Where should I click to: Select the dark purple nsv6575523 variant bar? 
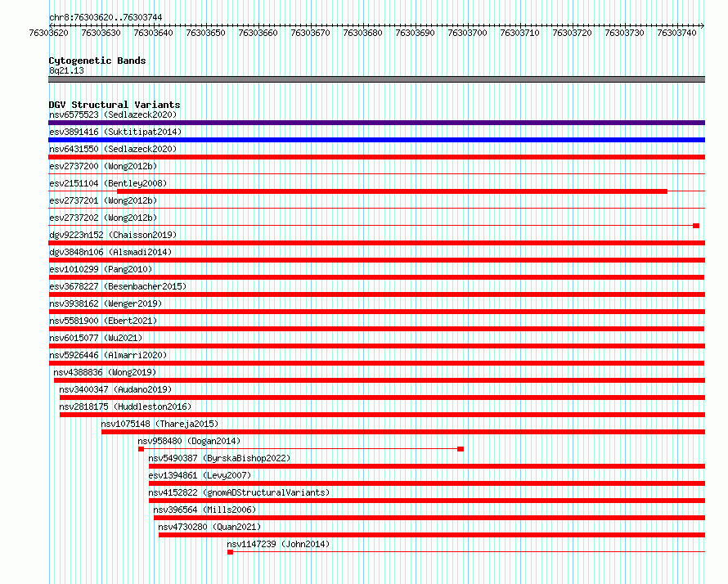(376, 123)
